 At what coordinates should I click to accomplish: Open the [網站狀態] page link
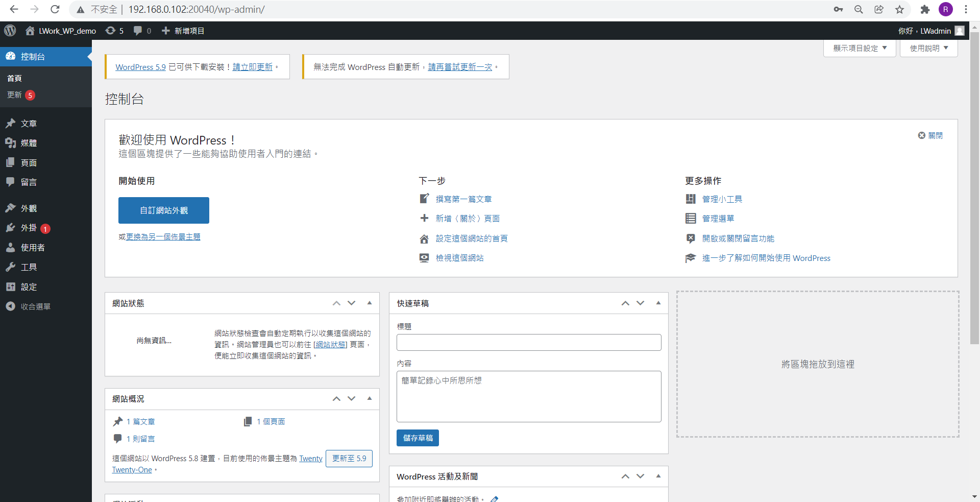330,344
